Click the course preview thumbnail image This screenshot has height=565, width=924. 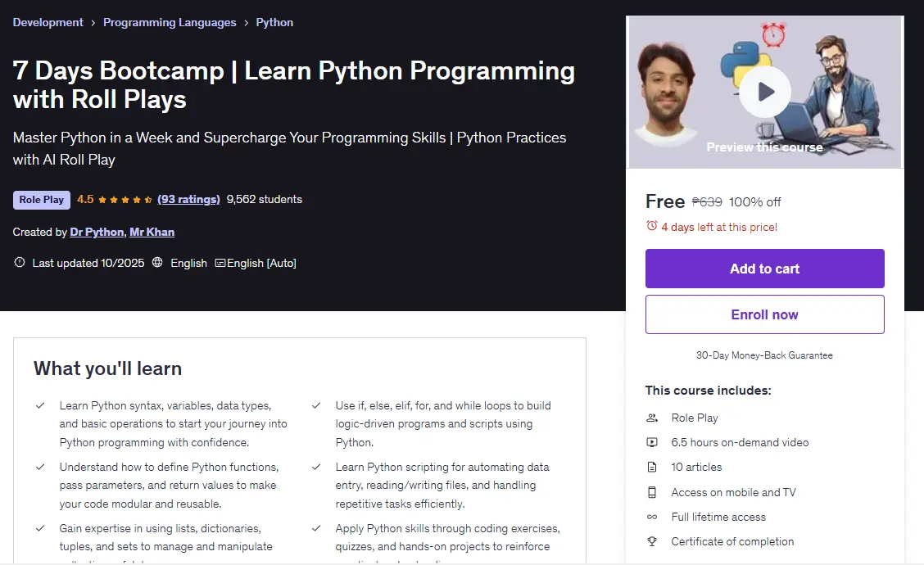(x=765, y=92)
